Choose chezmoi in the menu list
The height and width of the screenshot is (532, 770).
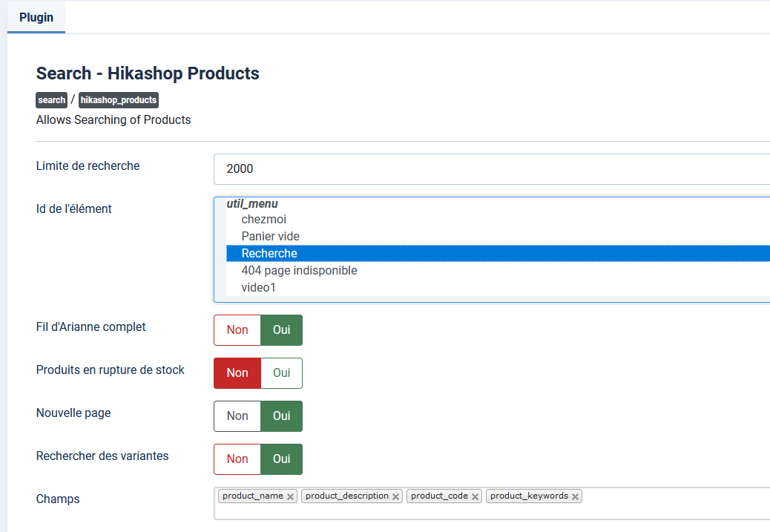(264, 220)
